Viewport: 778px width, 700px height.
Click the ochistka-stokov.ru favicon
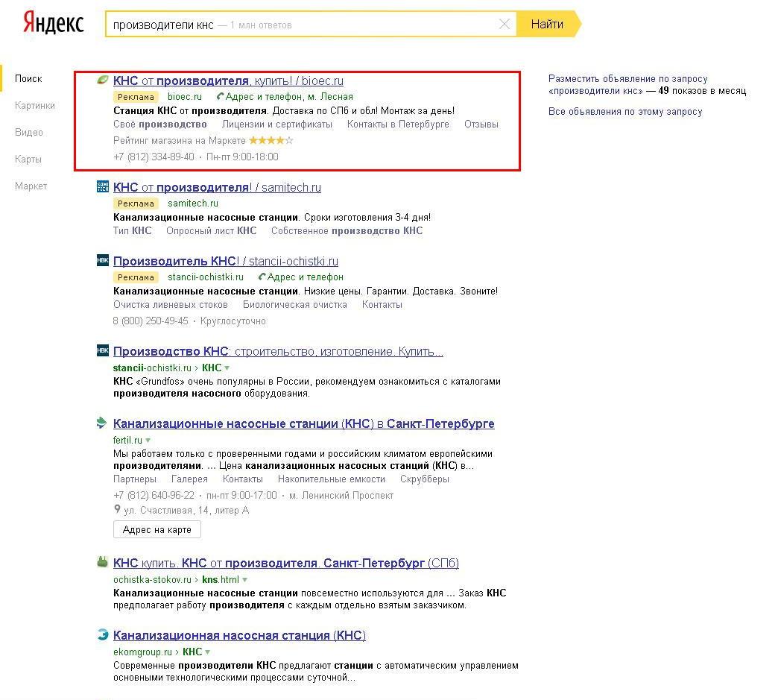102,562
